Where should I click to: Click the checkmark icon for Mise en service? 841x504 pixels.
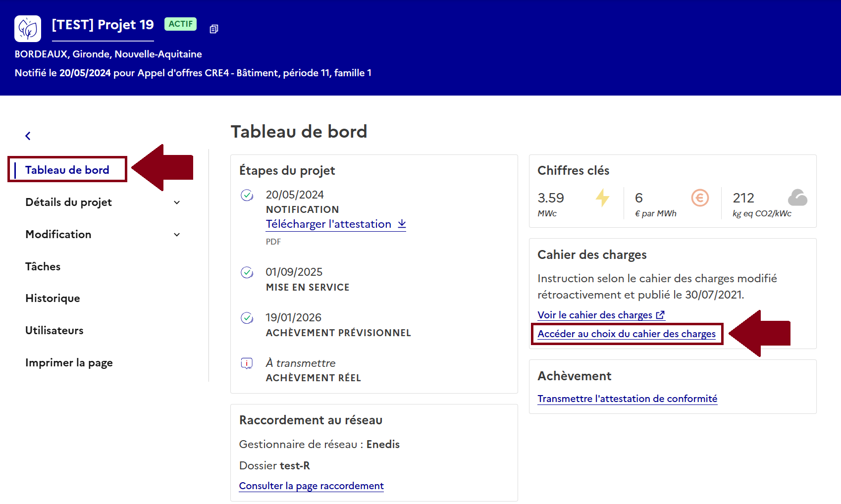point(247,272)
